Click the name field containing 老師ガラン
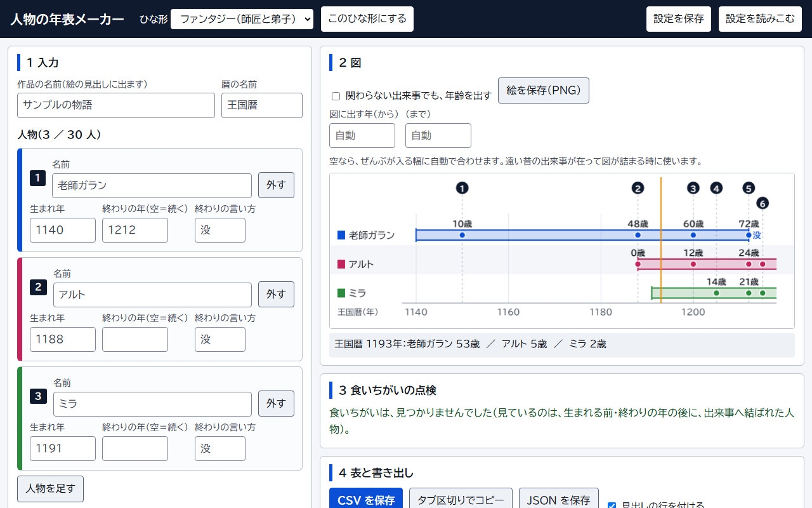This screenshot has height=508, width=812. 152,185
